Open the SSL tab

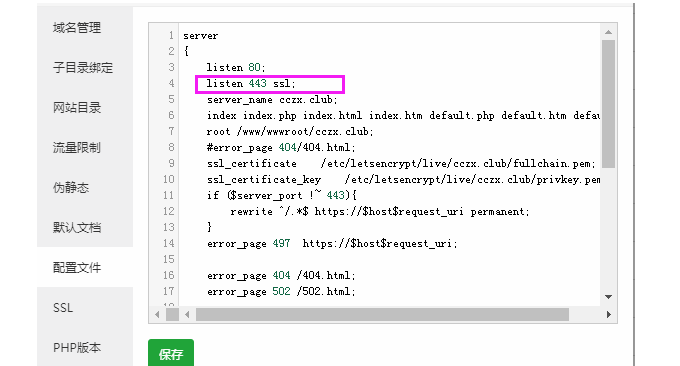coord(63,308)
